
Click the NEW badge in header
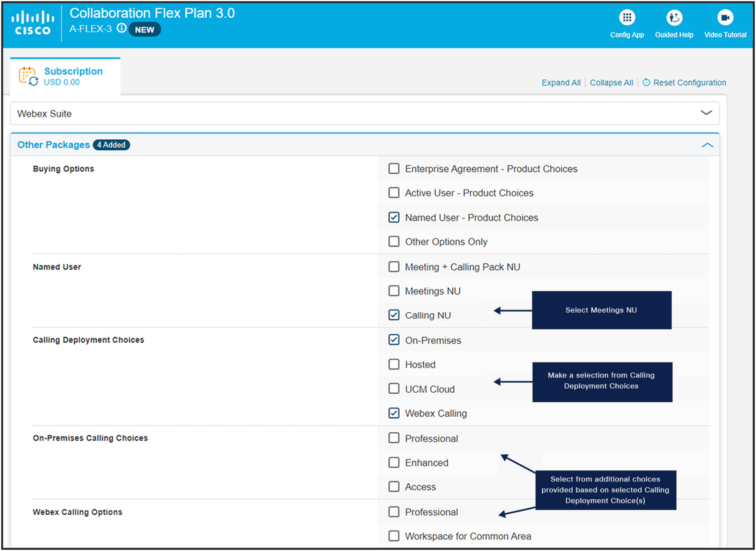pos(145,30)
